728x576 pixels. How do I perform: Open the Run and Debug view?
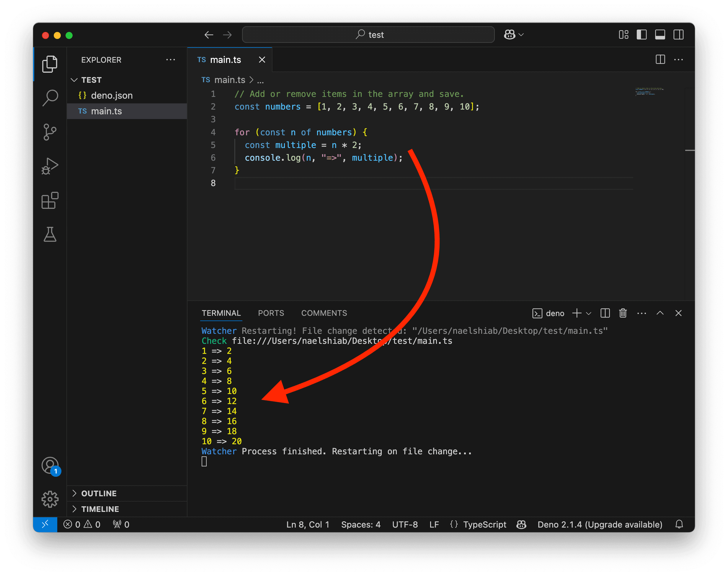50,166
